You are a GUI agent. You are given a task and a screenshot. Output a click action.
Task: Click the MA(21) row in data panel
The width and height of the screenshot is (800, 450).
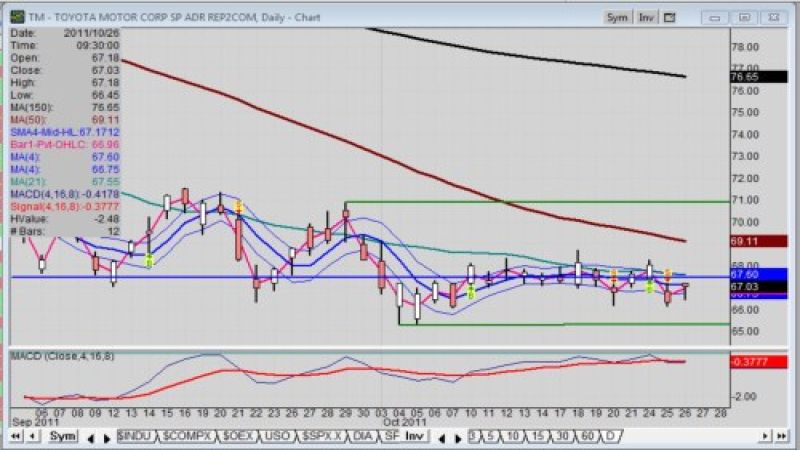point(65,182)
